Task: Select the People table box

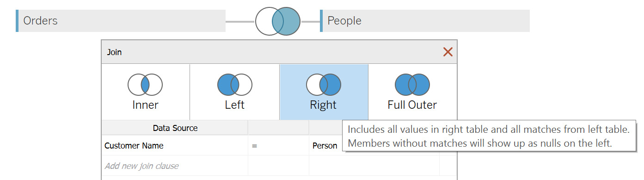Action: [x=424, y=21]
